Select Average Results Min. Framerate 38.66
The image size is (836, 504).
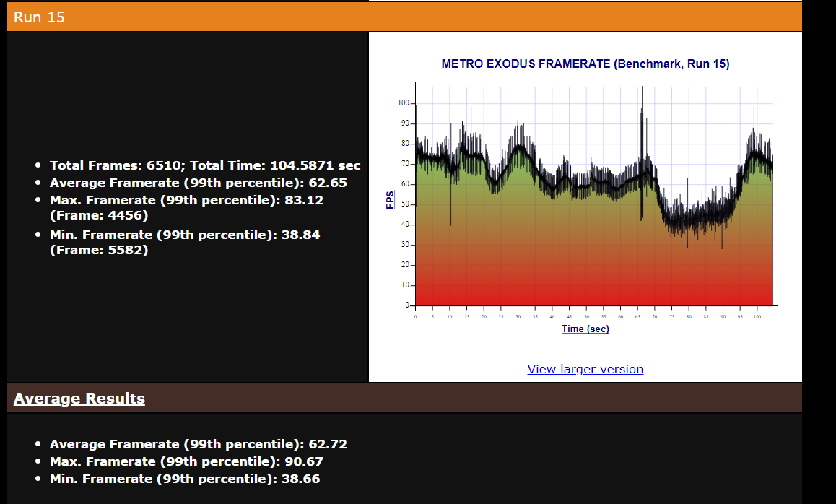pos(185,479)
